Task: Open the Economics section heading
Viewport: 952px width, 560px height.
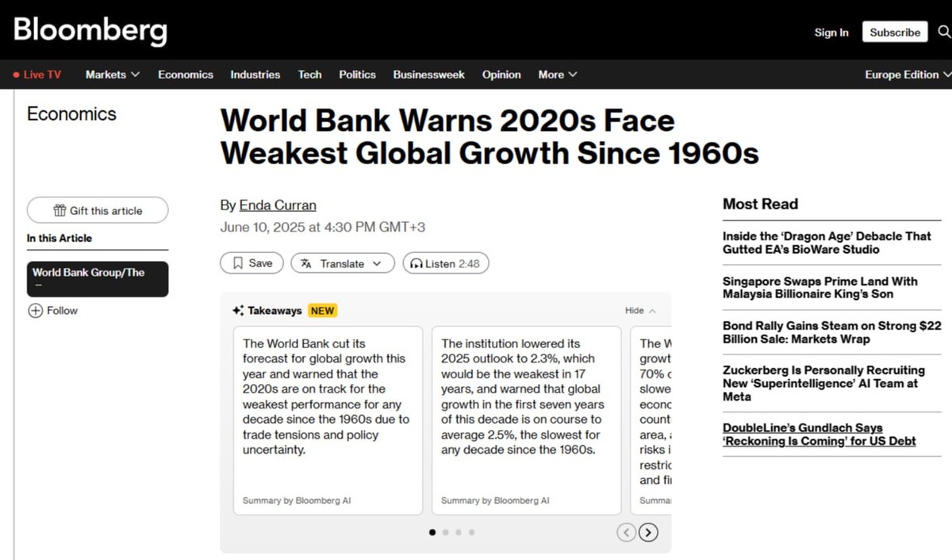Action: pos(71,114)
